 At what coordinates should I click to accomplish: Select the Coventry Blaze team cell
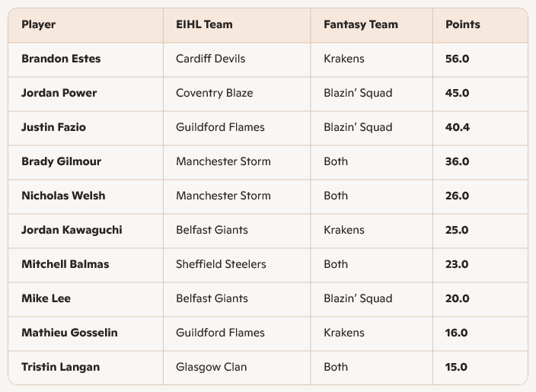click(214, 93)
